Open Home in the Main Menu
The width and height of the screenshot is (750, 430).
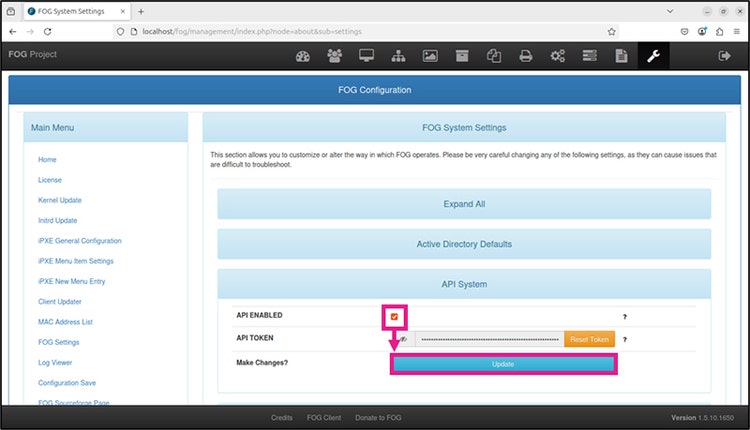[47, 160]
